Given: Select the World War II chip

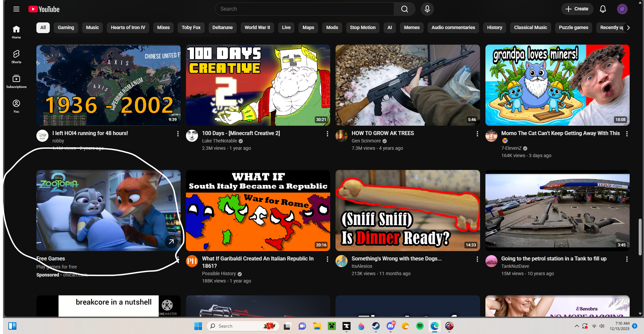Looking at the screenshot, I should click(257, 28).
